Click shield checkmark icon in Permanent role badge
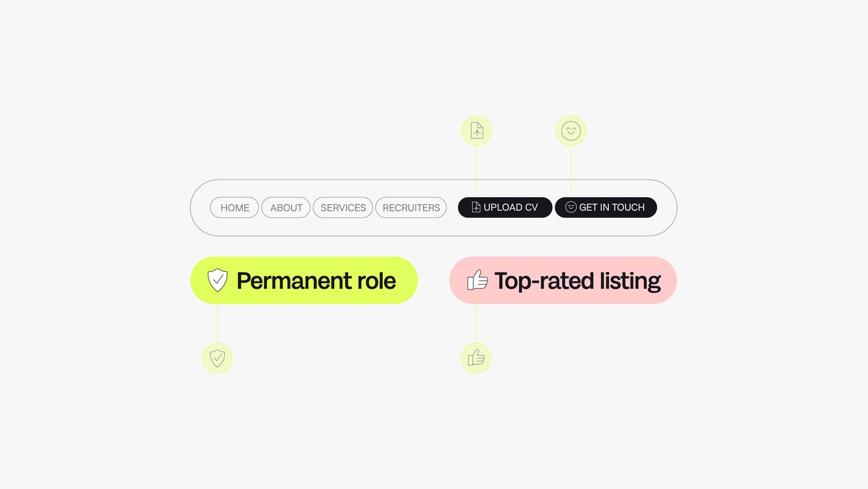The width and height of the screenshot is (868, 489). tap(218, 280)
